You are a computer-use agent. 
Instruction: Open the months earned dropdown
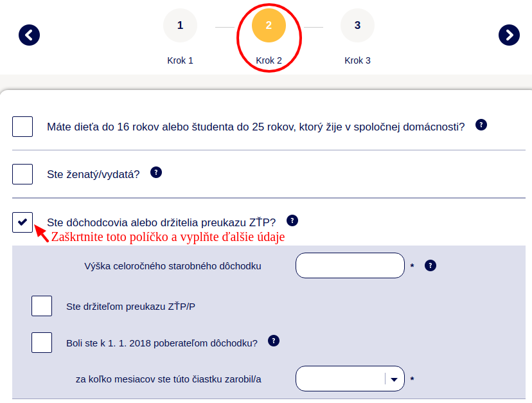coord(341,379)
